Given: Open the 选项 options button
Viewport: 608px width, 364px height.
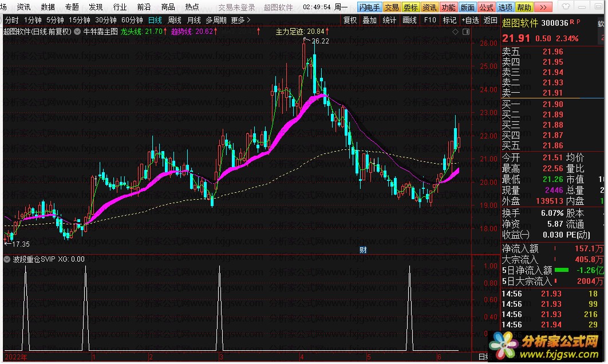Looking at the screenshot, I should coord(506,7).
